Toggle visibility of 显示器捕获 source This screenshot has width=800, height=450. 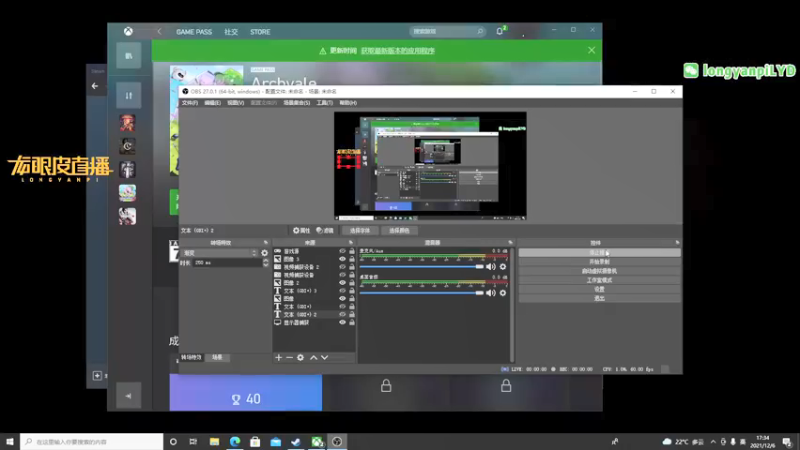342,322
